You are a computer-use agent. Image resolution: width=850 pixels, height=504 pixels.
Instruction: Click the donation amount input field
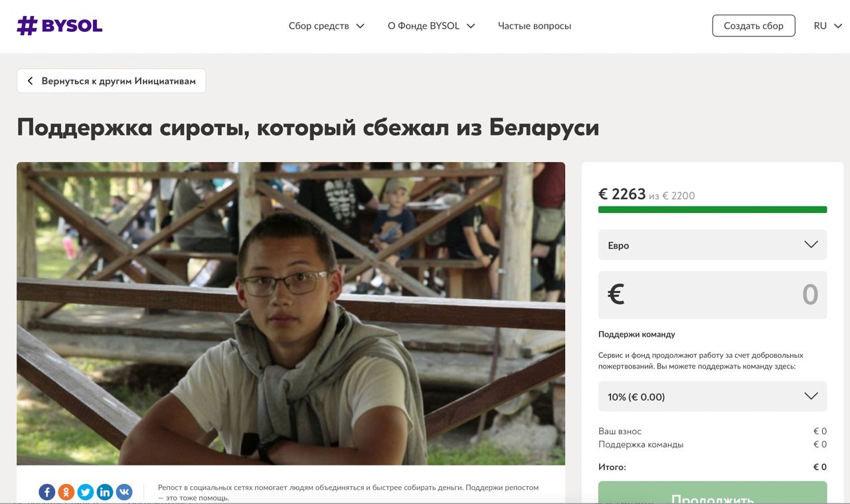pyautogui.click(x=713, y=295)
